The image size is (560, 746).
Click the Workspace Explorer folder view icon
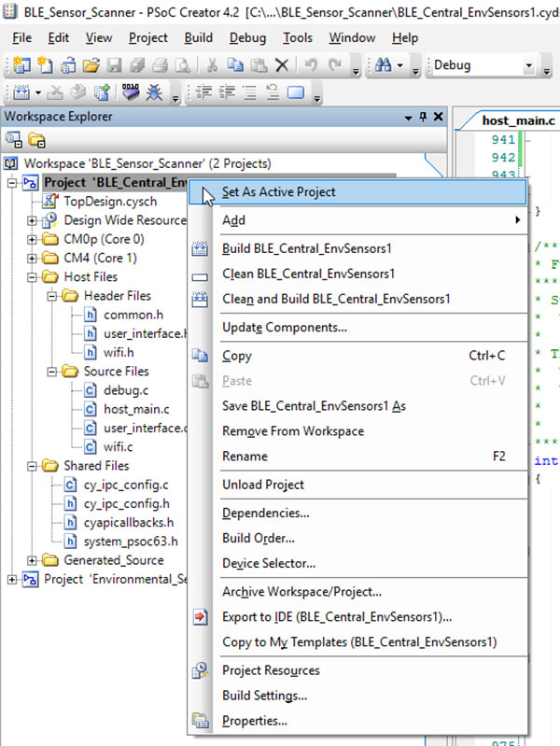pyautogui.click(x=36, y=140)
